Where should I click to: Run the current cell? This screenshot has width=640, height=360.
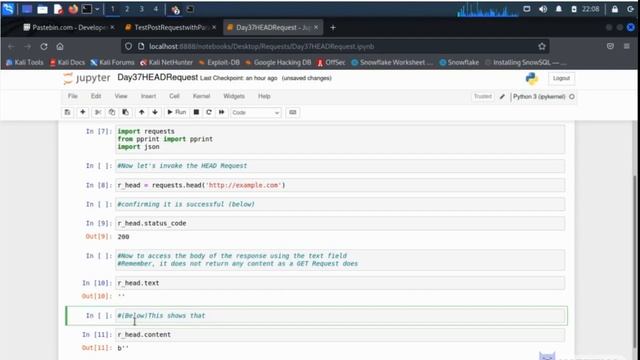(176, 112)
